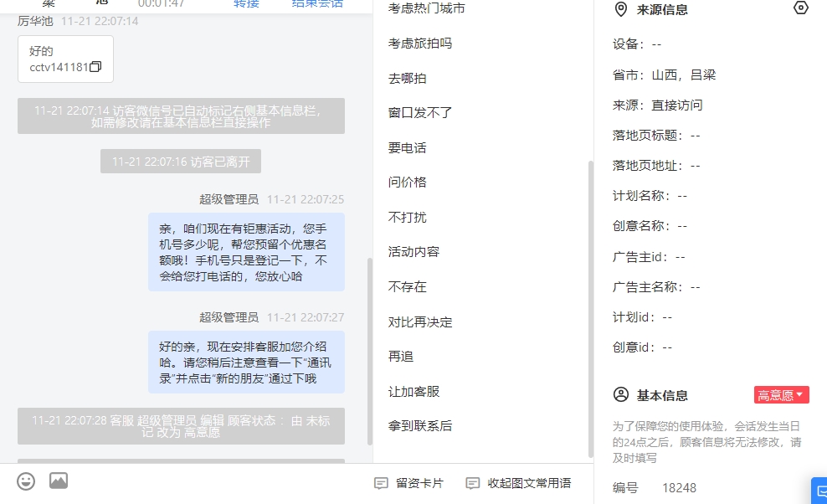Click the 留资卡片 card icon
The image size is (827, 504).
(x=381, y=483)
